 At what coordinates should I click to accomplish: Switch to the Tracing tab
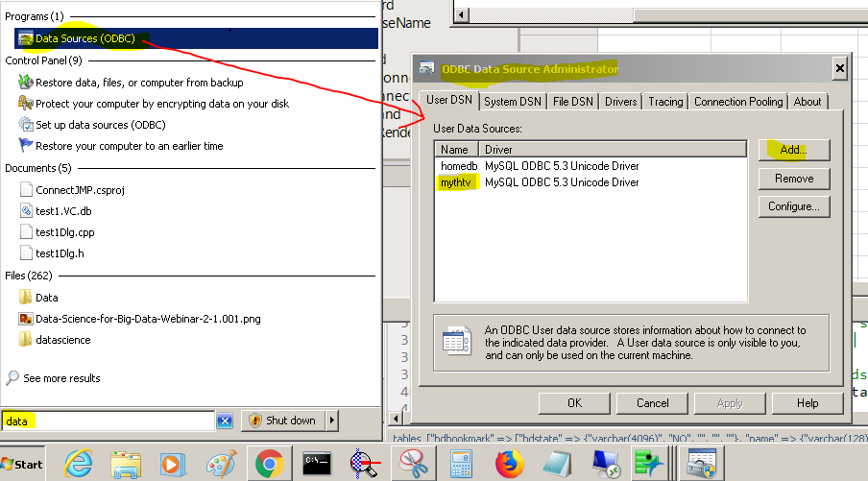(665, 102)
